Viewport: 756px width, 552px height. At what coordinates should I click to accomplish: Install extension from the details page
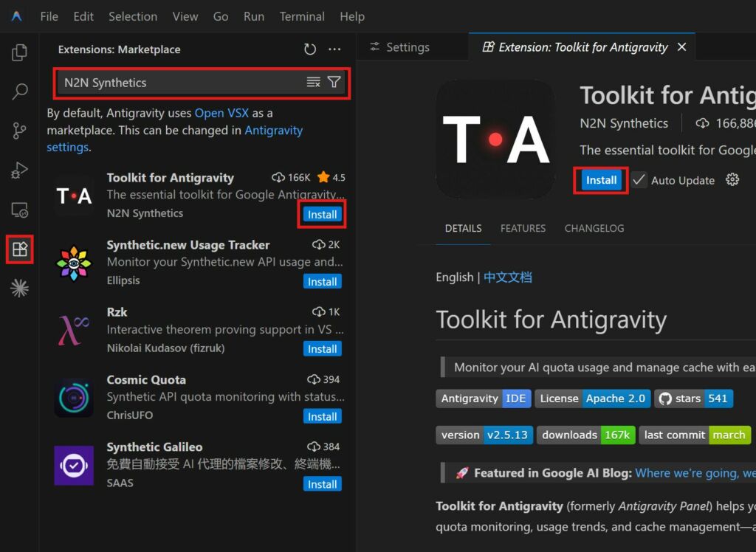pos(601,180)
